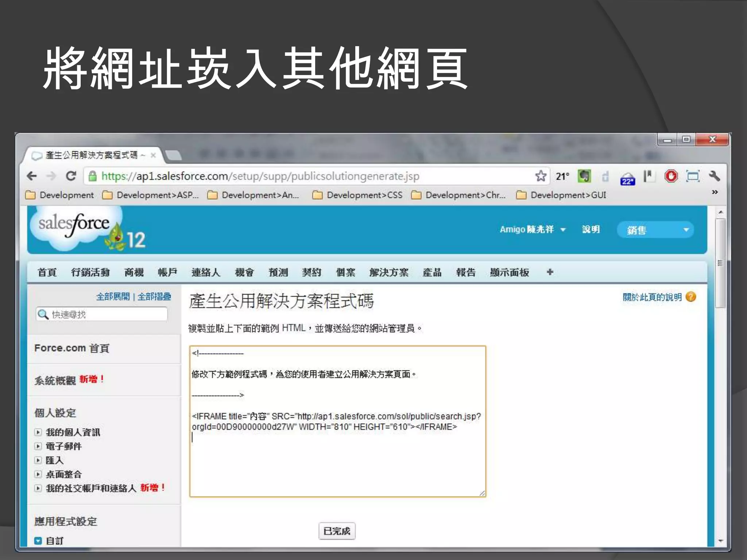747x560 pixels.
Task: Go back with the browser back arrow
Action: 32,176
